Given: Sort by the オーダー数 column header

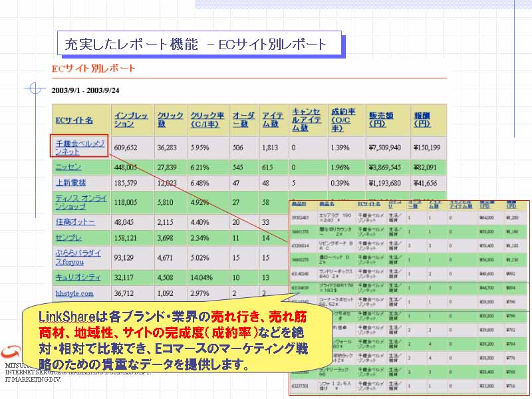Looking at the screenshot, I should [243, 120].
